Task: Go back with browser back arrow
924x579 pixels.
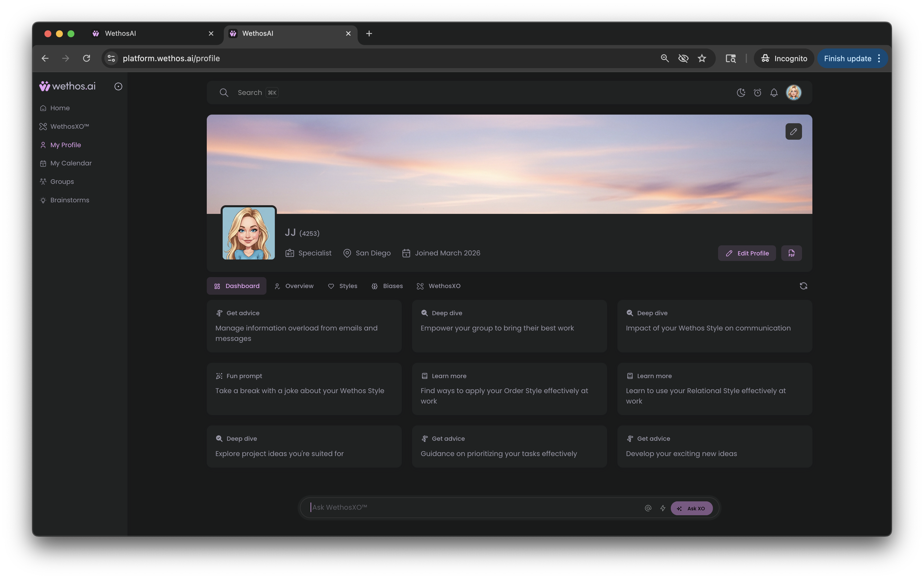Action: pos(45,58)
